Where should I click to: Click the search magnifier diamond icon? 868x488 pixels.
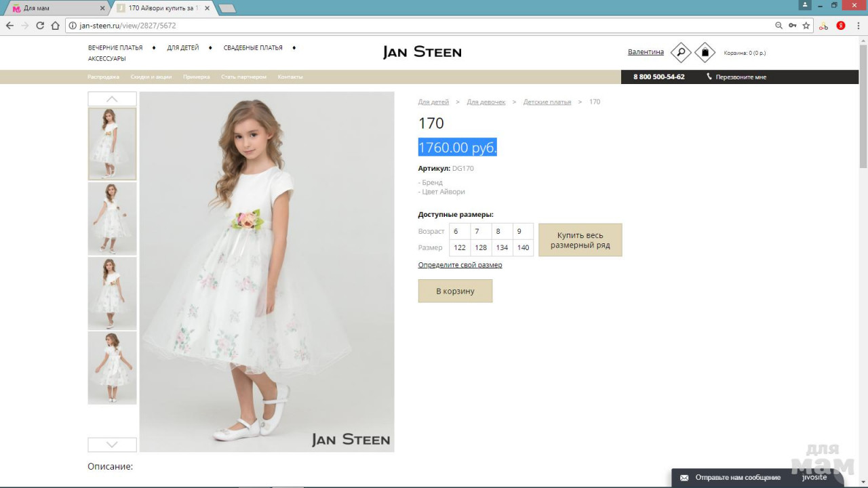[680, 52]
